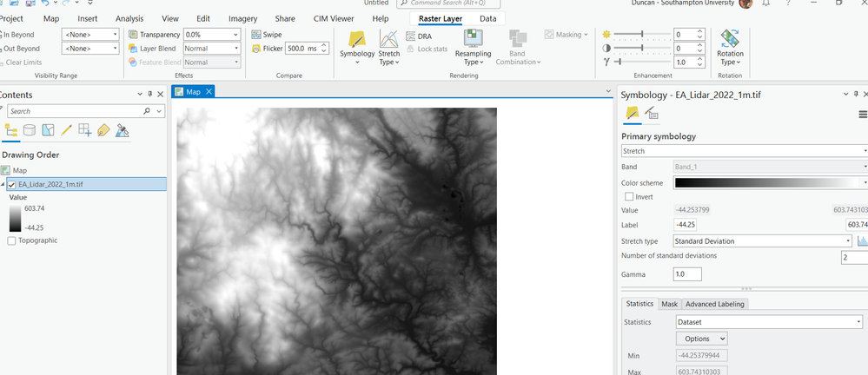
Task: Open Primary symbology tab icon in Symbology pane
Action: point(632,114)
